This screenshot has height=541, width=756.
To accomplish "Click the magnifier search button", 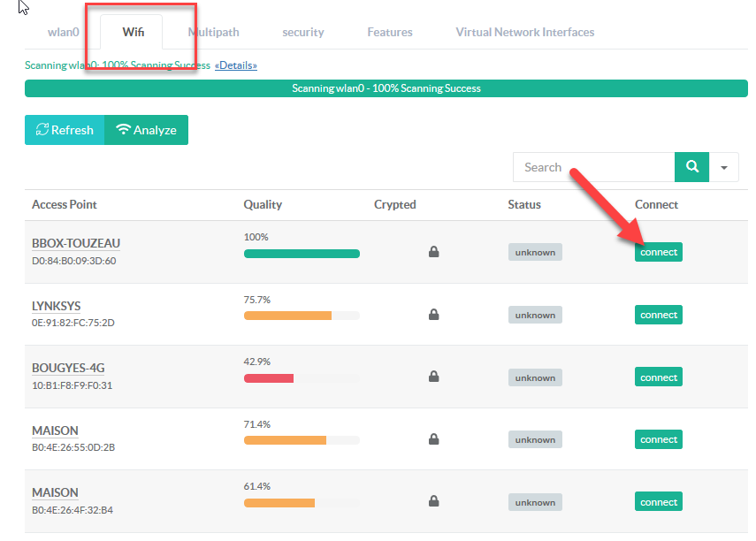I will (691, 167).
